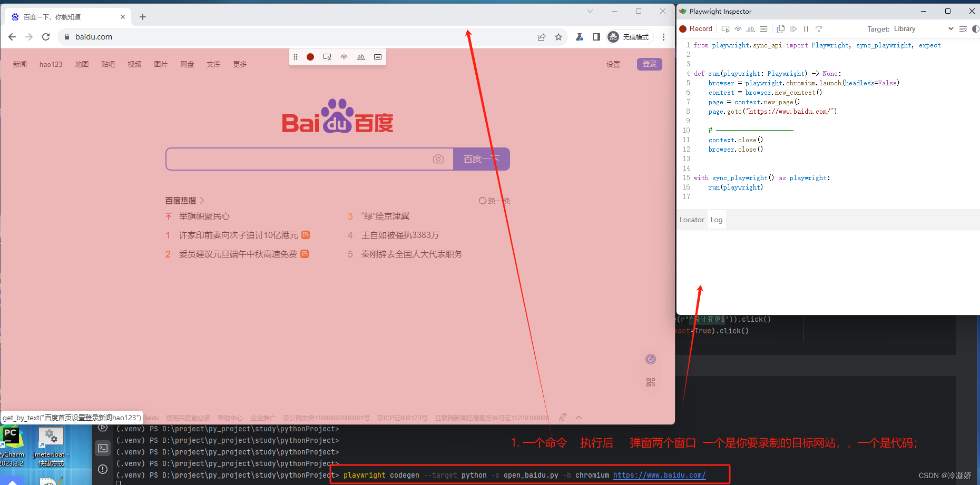Image resolution: width=980 pixels, height=485 pixels.
Task: Open the PyCharm 2023.3.2 desktop shortcut
Action: tap(12, 447)
